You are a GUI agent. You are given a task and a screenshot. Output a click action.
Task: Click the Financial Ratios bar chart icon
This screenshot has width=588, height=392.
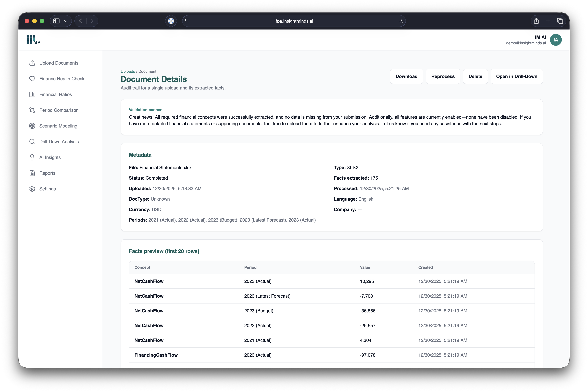tap(32, 95)
